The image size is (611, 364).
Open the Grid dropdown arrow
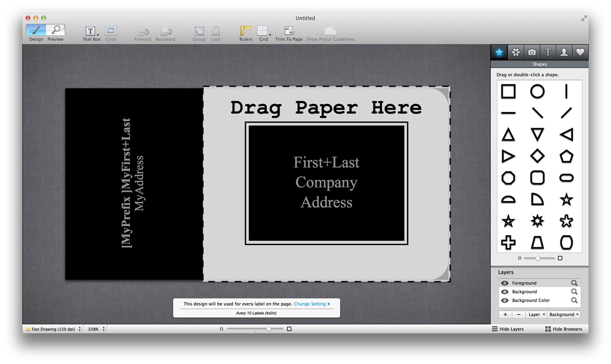point(270,35)
